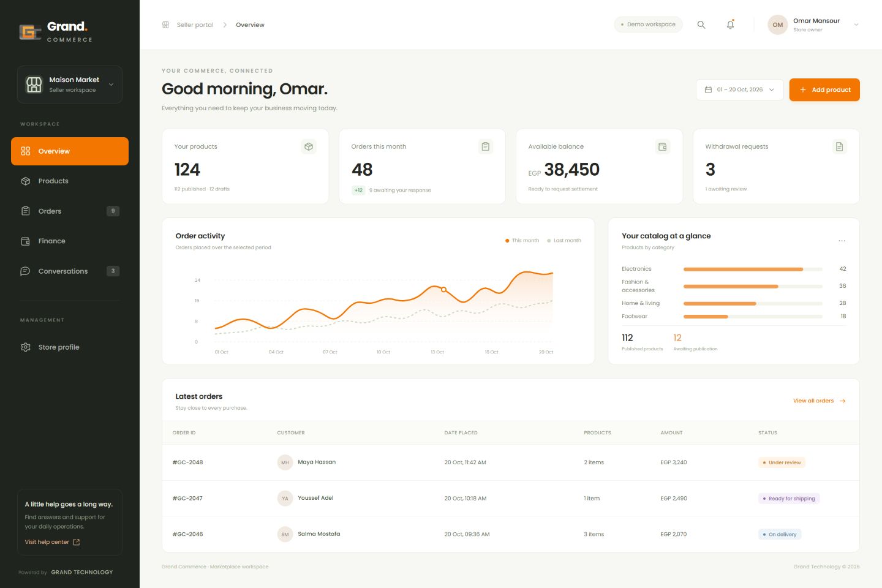
Task: Click the box icon on Your products card
Action: coord(309,146)
